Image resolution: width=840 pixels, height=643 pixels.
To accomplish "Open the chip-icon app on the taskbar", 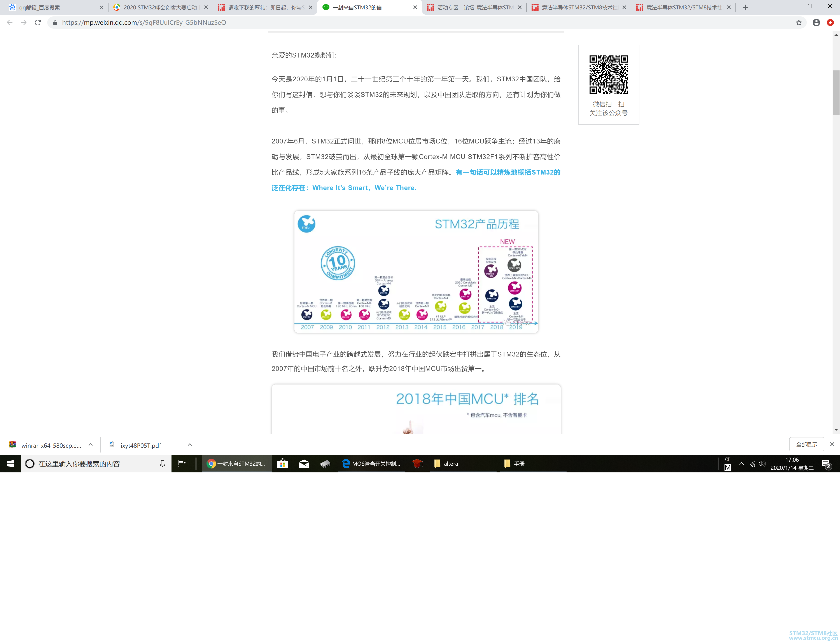I will tap(325, 463).
